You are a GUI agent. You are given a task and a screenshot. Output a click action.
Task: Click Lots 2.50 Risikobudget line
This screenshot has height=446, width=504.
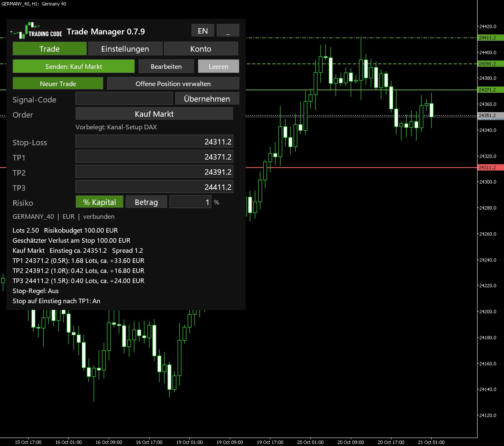click(65, 231)
